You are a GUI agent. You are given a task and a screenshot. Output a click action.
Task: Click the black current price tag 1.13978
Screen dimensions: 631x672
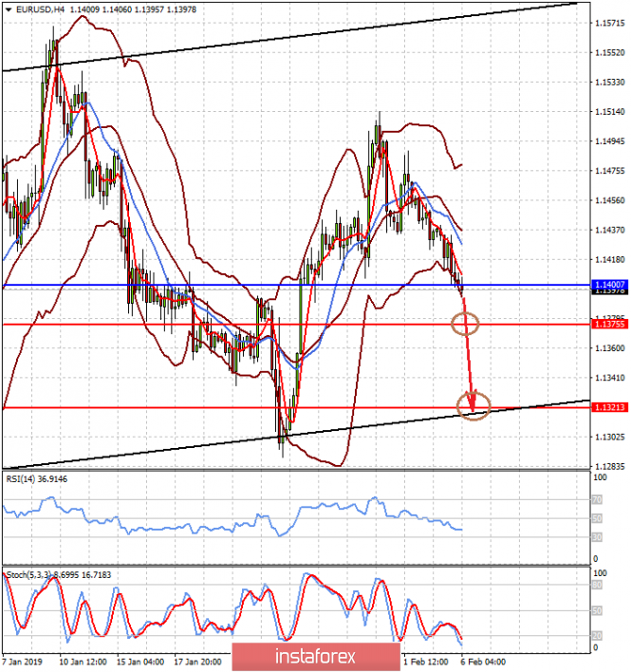(609, 291)
